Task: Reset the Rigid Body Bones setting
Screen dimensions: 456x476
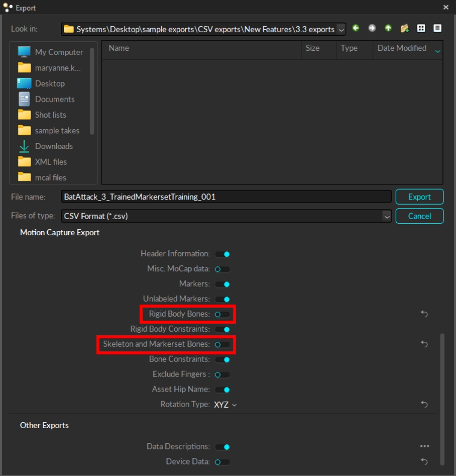Action: (x=424, y=314)
